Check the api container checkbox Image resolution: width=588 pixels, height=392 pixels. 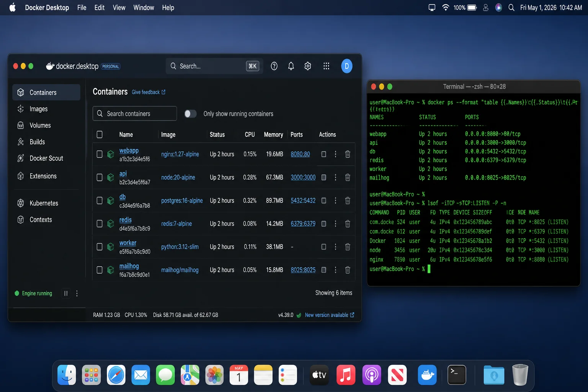pos(100,178)
